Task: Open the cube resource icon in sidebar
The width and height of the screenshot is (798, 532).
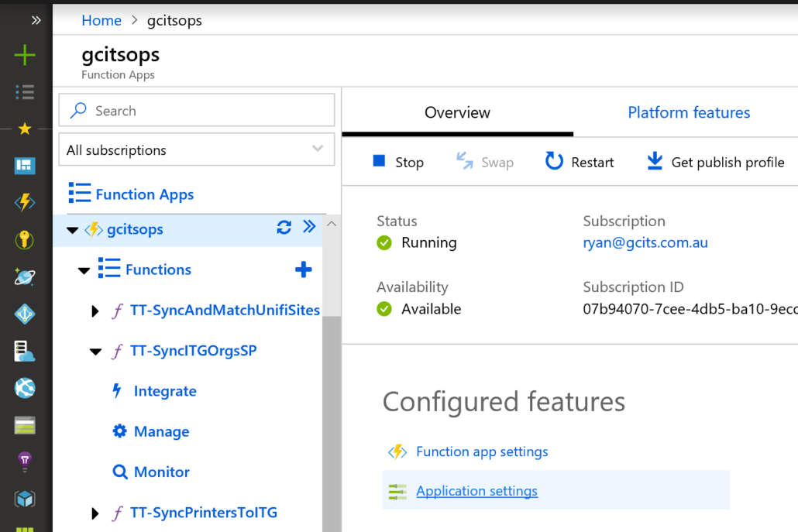Action: (25, 499)
